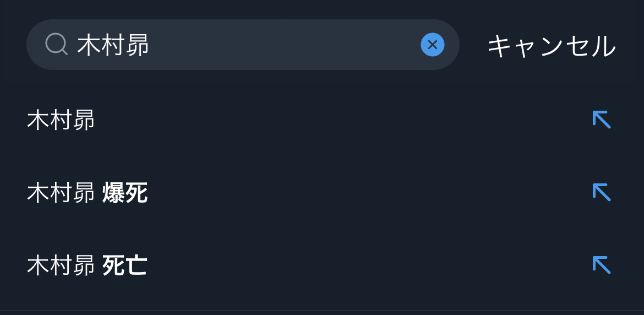
Task: Click the empty area inside the search bar
Action: (286, 45)
